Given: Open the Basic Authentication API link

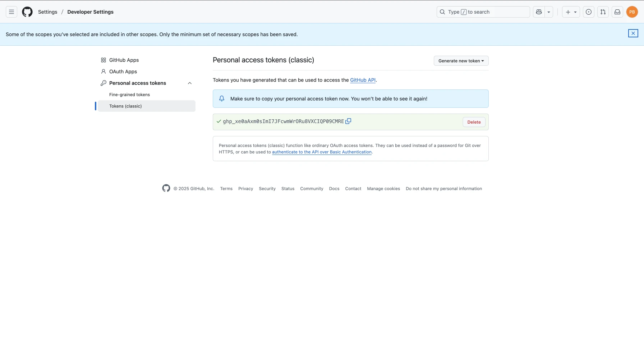Looking at the screenshot, I should pos(322,152).
